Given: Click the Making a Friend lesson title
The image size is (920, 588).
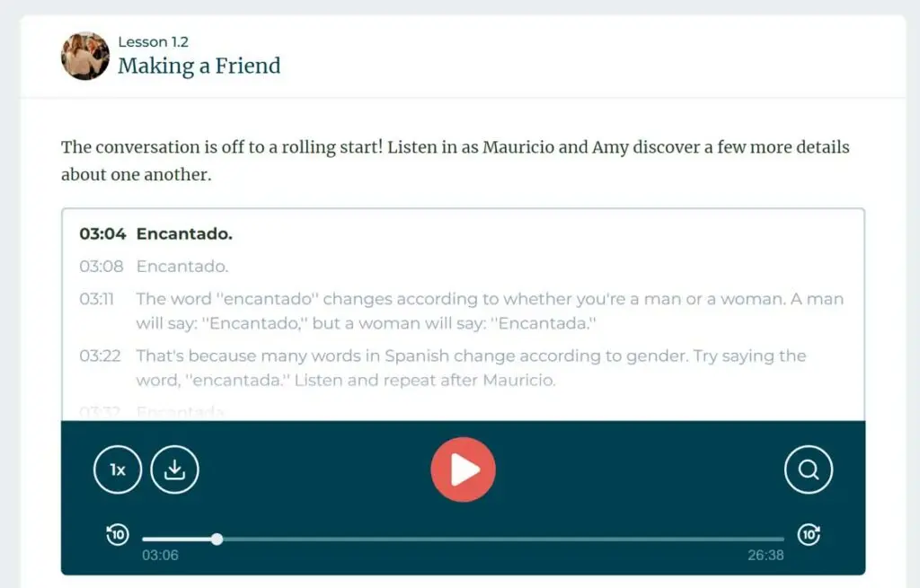Looking at the screenshot, I should 199,66.
